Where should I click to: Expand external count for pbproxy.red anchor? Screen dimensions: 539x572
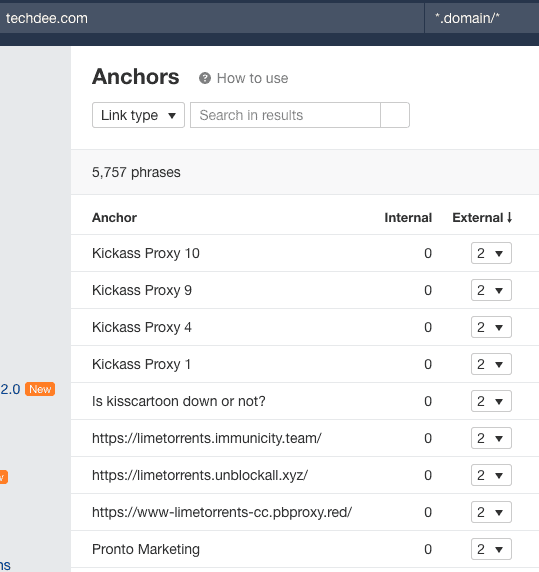pos(491,512)
